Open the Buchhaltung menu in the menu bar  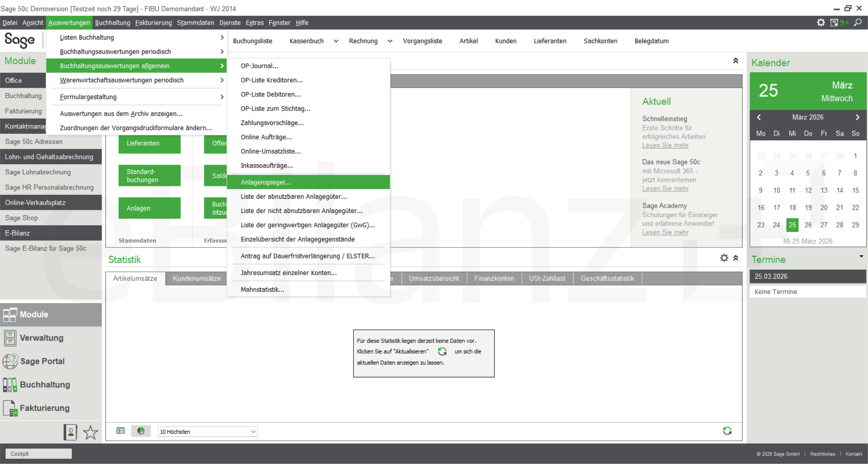coord(113,23)
